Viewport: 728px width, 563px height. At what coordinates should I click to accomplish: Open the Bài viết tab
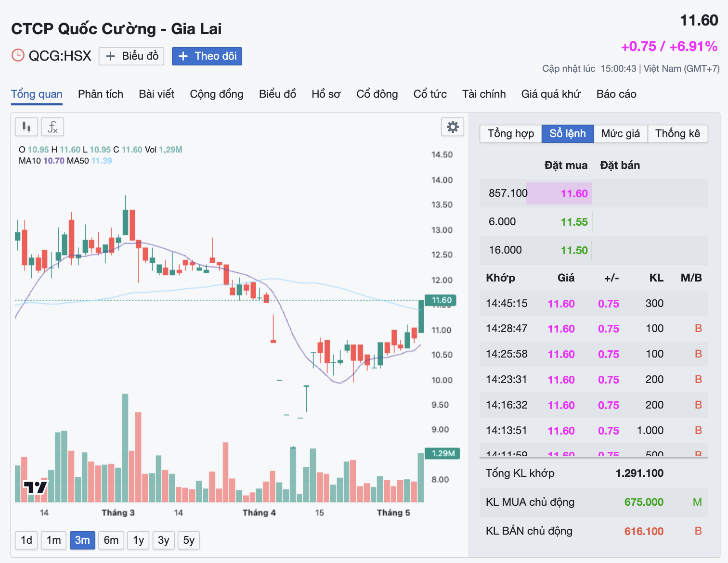click(x=156, y=94)
